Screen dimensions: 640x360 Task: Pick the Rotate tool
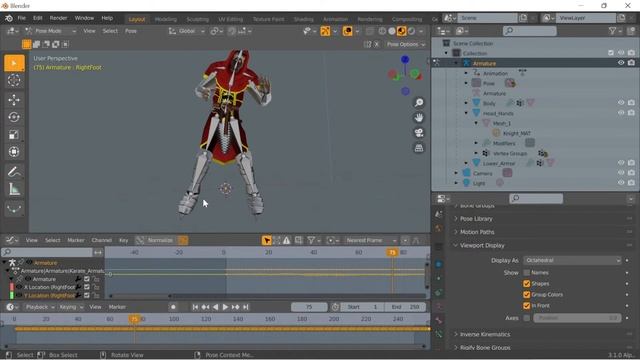14,117
